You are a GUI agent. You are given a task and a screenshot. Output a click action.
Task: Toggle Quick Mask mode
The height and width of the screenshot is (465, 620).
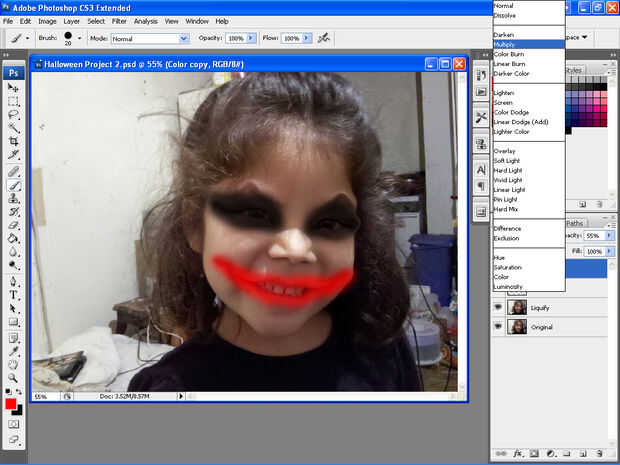tap(13, 424)
